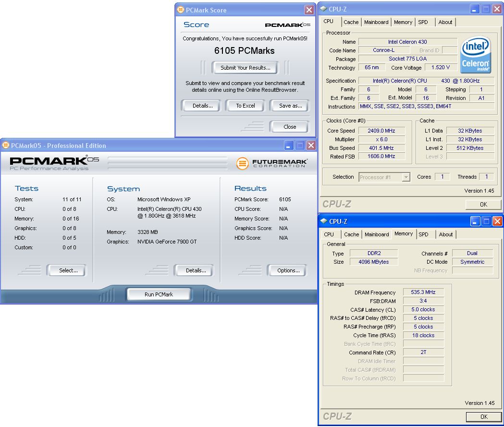Screen dimensions: 504x427
Task: Open About tab in bottom CPU-Z
Action: (446, 234)
